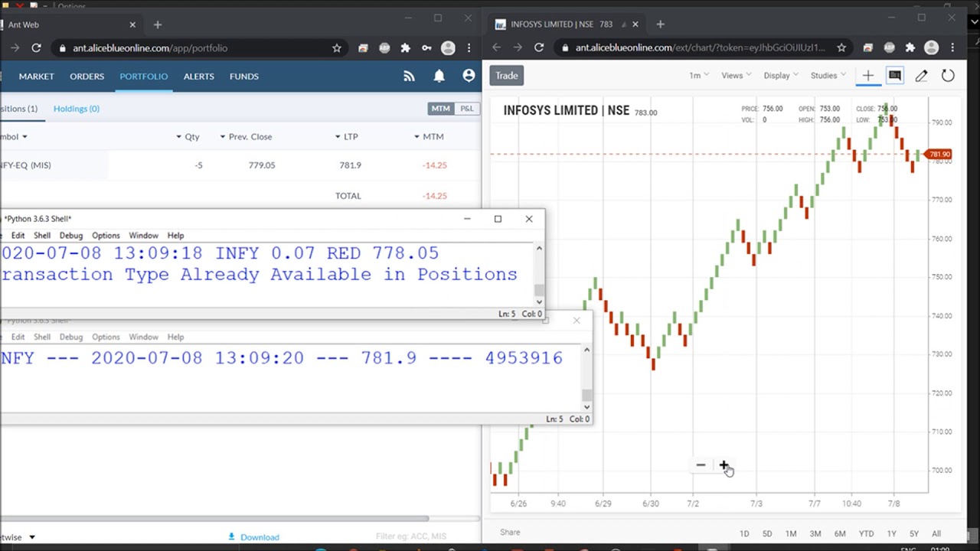This screenshot has height=551, width=980.
Task: Select the INFY-EQ (MIS) position row
Action: tap(240, 165)
